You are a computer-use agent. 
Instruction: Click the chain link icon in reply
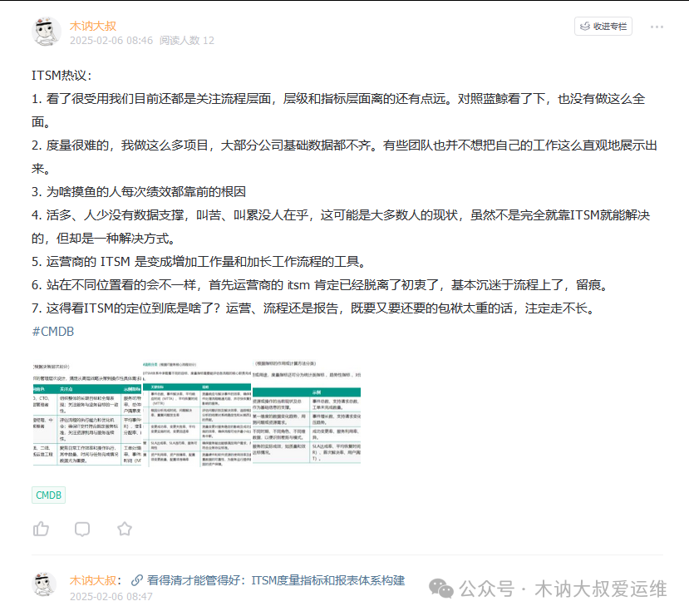click(x=137, y=580)
